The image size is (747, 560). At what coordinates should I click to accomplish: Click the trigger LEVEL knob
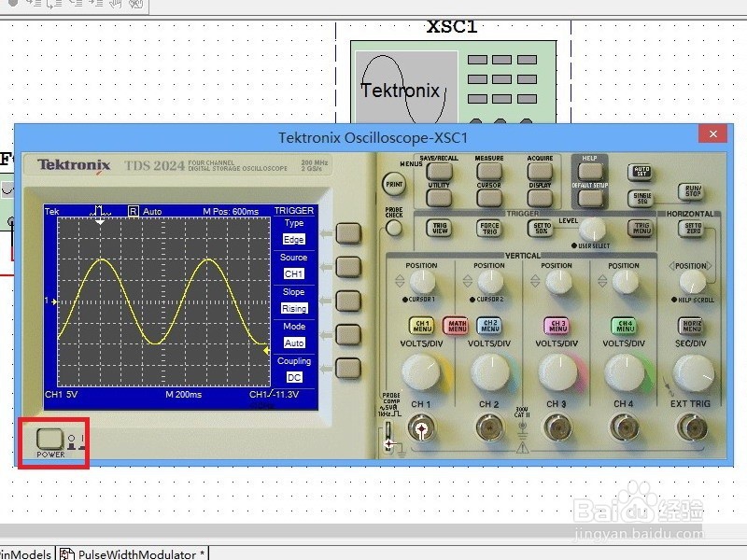pos(592,231)
